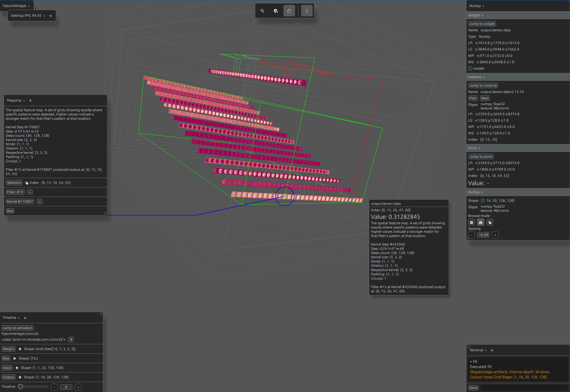Viewport: 570px width, 392px height.
Task: Click the location pin jump icon in toolbar
Action: (276, 11)
